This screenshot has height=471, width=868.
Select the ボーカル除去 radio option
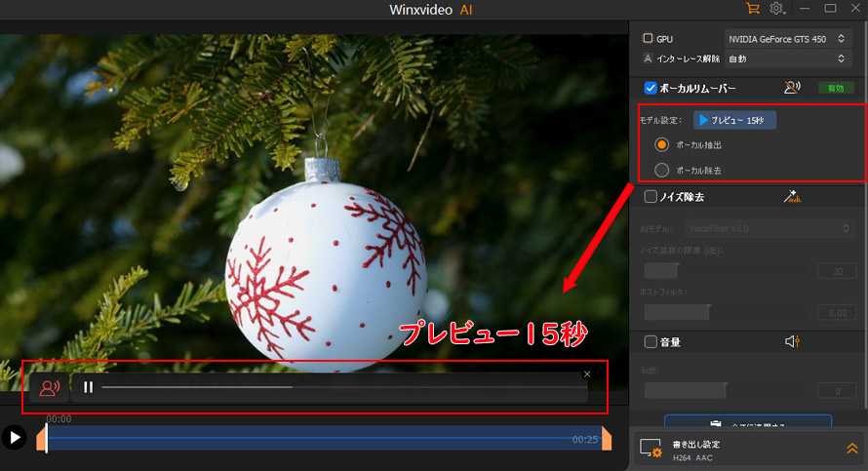point(661,170)
